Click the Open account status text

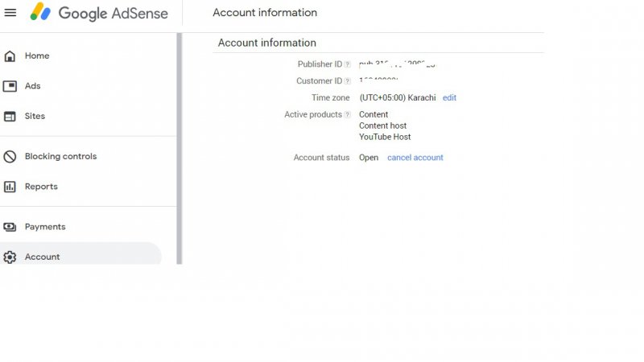point(369,158)
